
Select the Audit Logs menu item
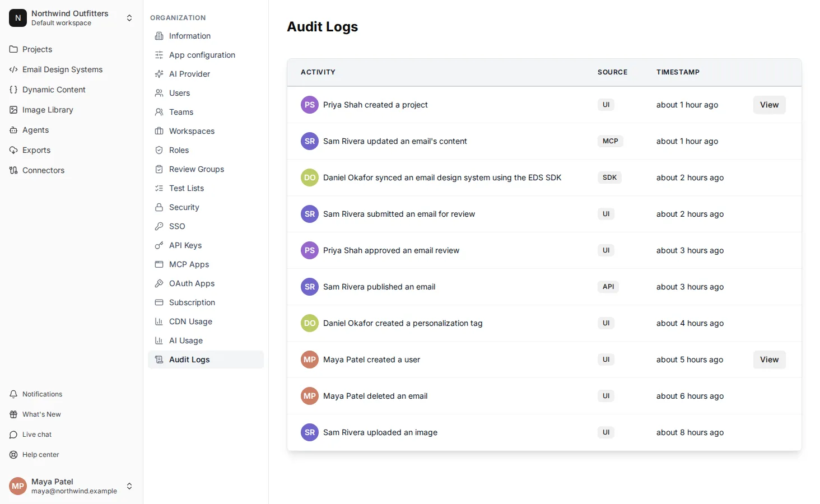206,360
